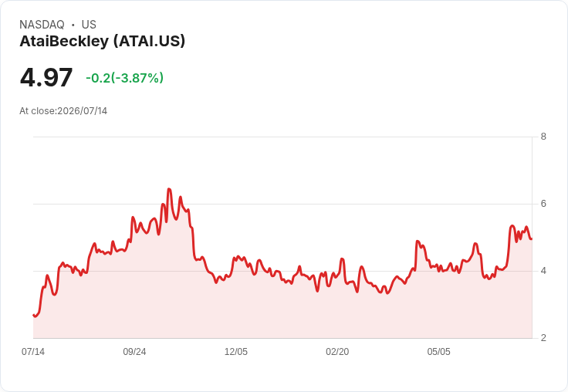Screen dimensions: 568x392
Task: Click the 07/14 x-axis date label
Action: click(x=33, y=351)
